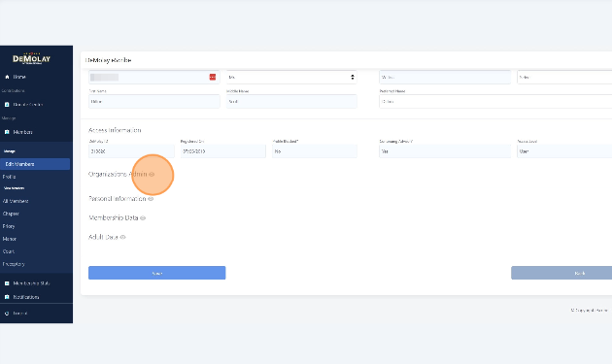Click the Preferred Name input field

[x=495, y=102]
